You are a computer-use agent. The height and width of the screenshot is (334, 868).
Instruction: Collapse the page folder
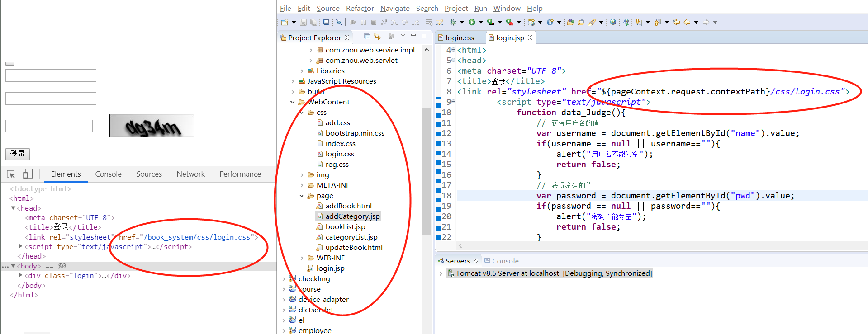[302, 196]
